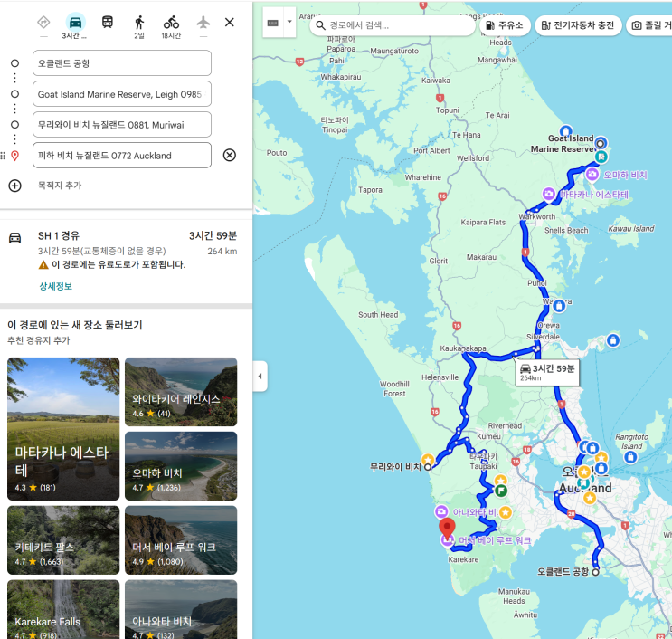
Task: Edit the 피하 비치 destination field
Action: click(122, 156)
